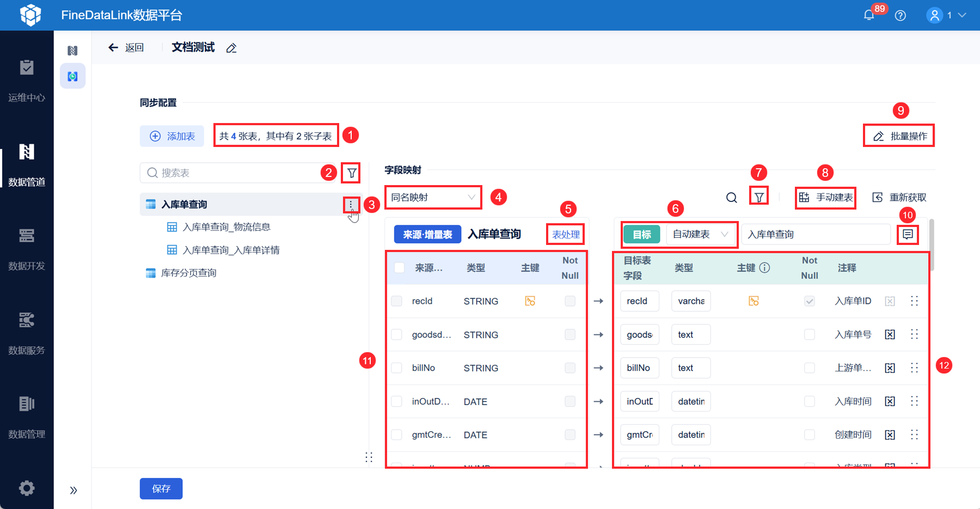The height and width of the screenshot is (509, 980).
Task: Click the 保存 button
Action: [161, 489]
